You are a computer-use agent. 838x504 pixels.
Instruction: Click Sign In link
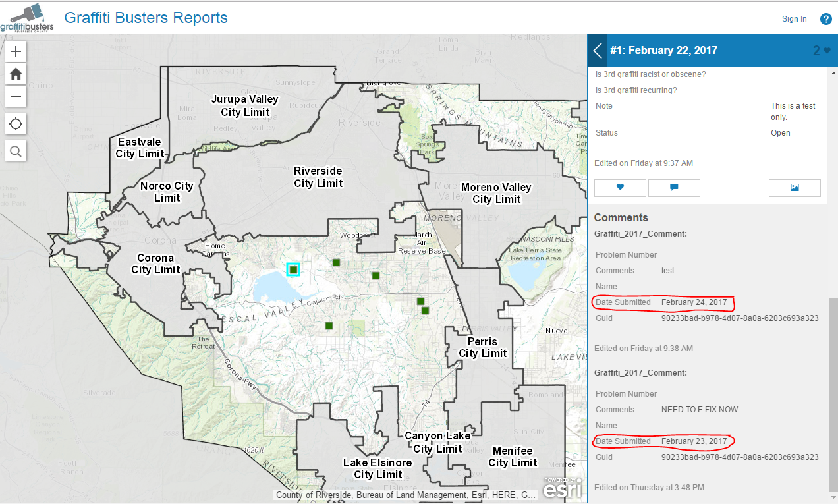[794, 19]
